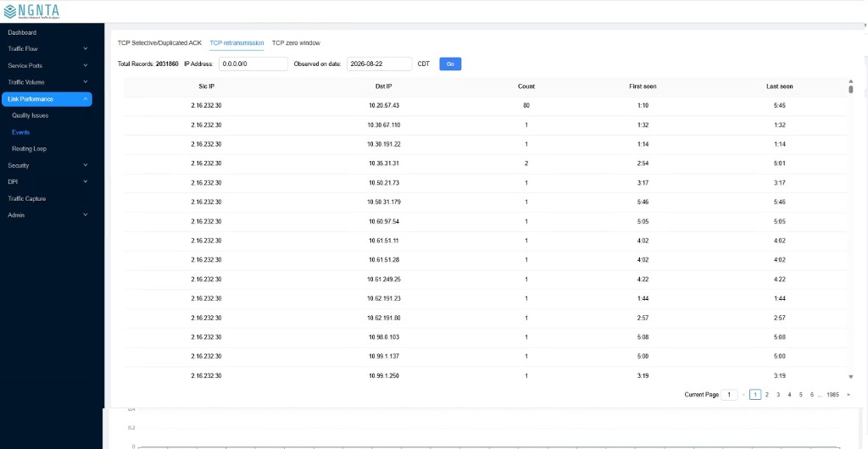Screen dimensions: 868x449
Task: Go to page 5
Action: tap(800, 394)
